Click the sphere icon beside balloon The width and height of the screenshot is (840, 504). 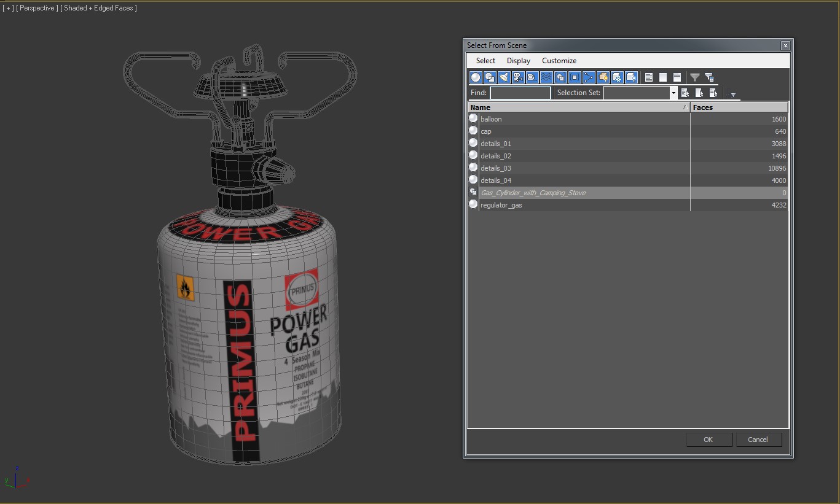[473, 118]
